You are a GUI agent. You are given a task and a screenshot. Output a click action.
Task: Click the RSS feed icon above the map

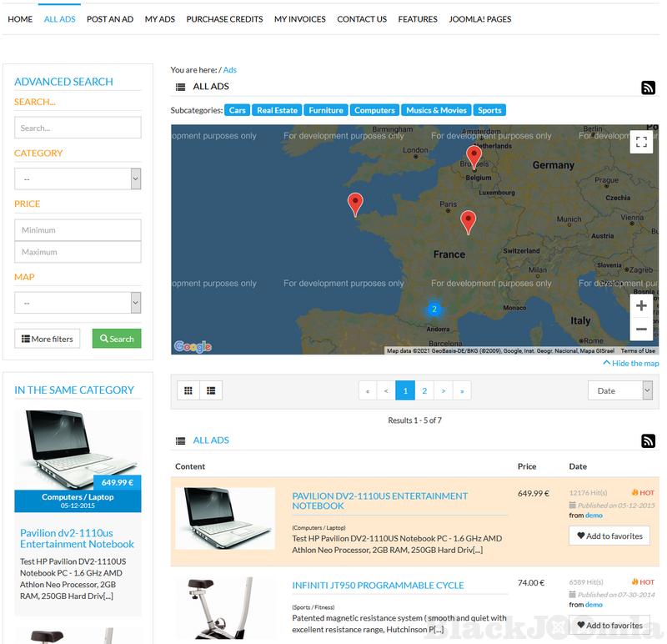click(648, 88)
